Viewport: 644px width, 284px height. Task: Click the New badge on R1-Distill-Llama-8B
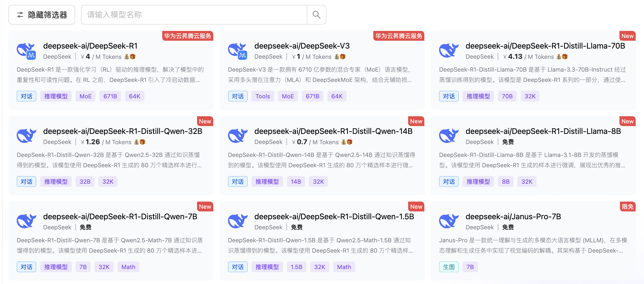tap(628, 121)
